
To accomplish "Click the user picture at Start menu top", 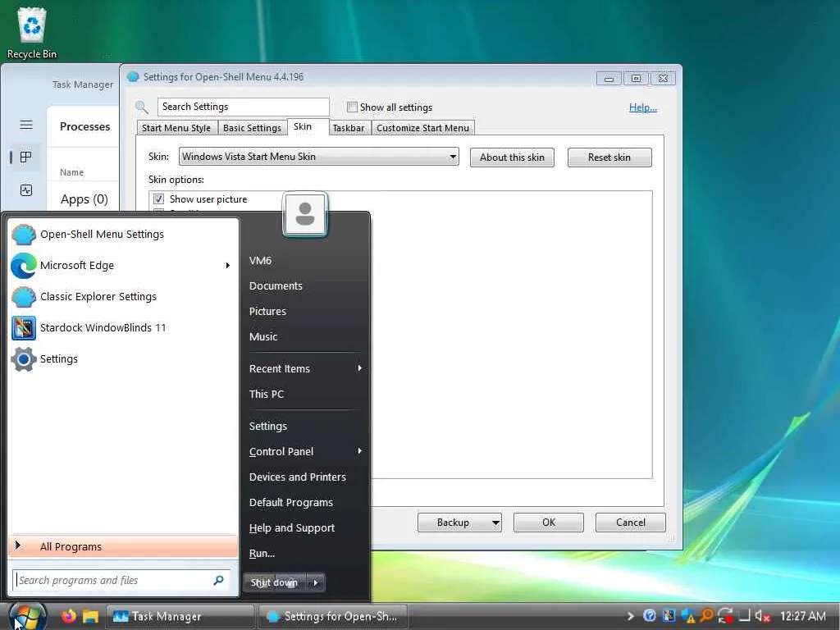I will (x=305, y=214).
